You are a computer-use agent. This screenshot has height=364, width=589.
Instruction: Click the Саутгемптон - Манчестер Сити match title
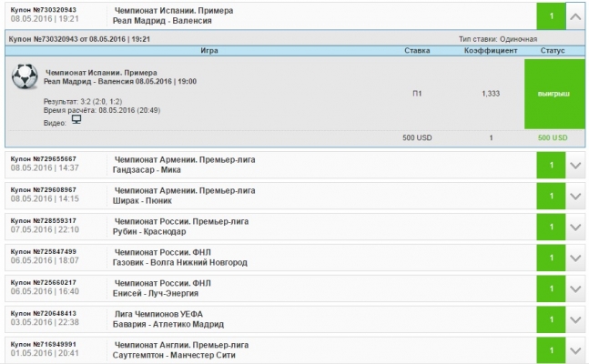174,355
